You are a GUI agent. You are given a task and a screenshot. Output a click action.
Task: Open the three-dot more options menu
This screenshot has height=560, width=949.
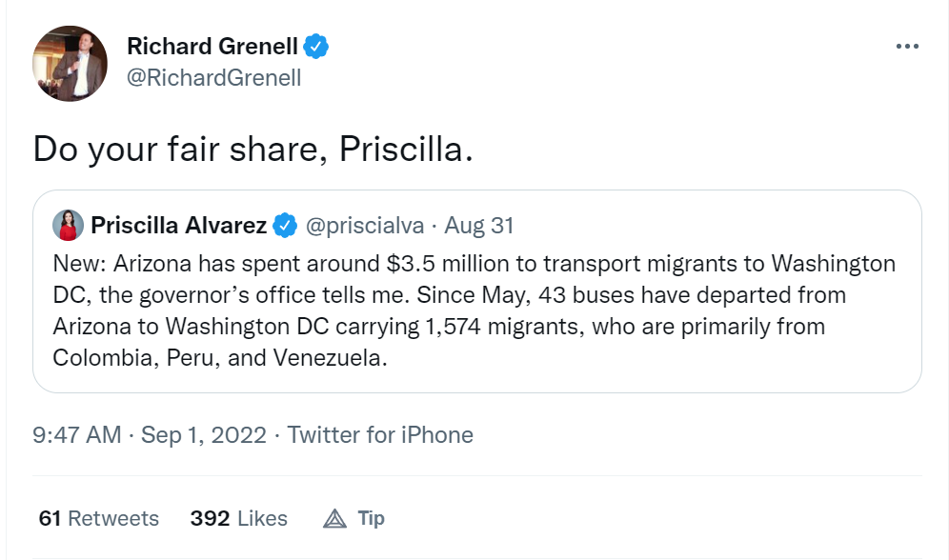click(907, 47)
